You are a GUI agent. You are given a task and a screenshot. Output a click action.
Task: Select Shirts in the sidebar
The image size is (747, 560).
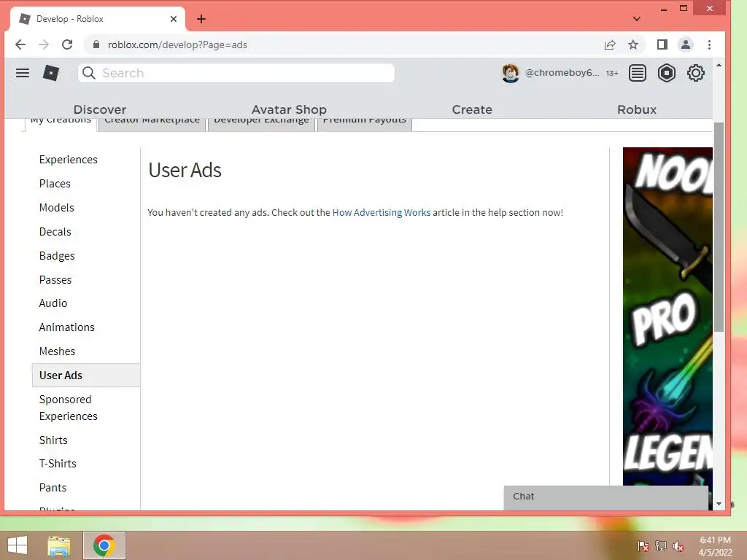pos(53,440)
